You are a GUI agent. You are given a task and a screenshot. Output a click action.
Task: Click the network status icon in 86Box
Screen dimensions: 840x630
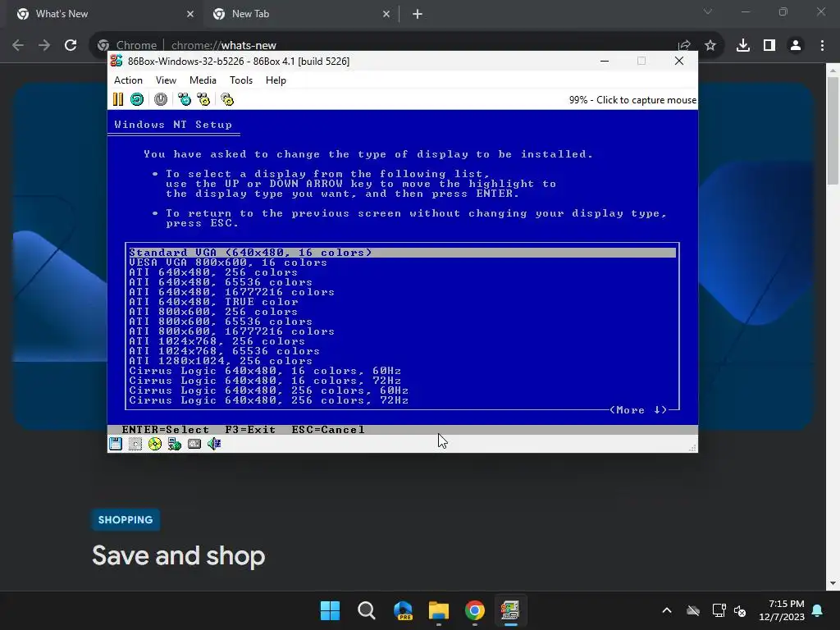(175, 444)
